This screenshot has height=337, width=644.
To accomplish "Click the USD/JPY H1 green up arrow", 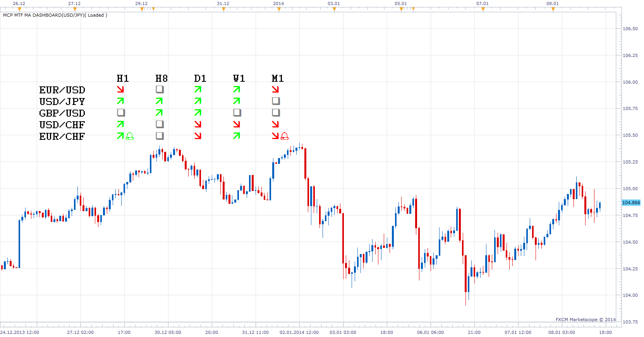I will tap(120, 101).
